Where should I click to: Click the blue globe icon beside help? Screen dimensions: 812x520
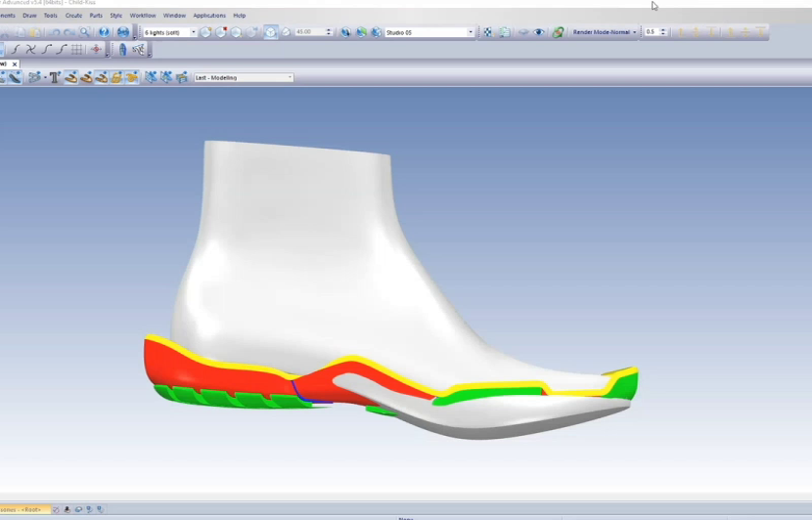coord(122,32)
